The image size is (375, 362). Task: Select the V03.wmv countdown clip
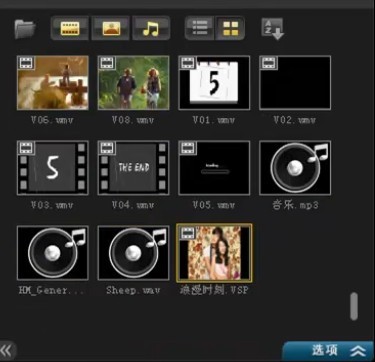pos(53,168)
